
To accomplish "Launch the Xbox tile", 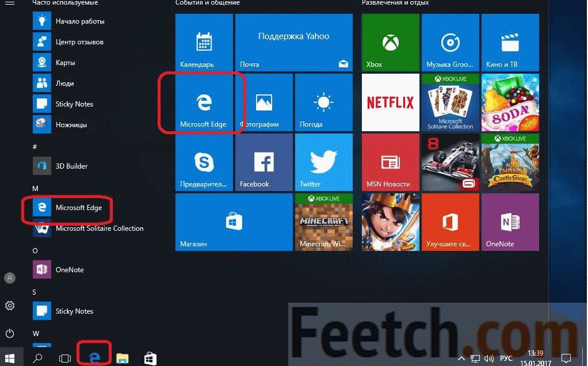I will pyautogui.click(x=390, y=43).
